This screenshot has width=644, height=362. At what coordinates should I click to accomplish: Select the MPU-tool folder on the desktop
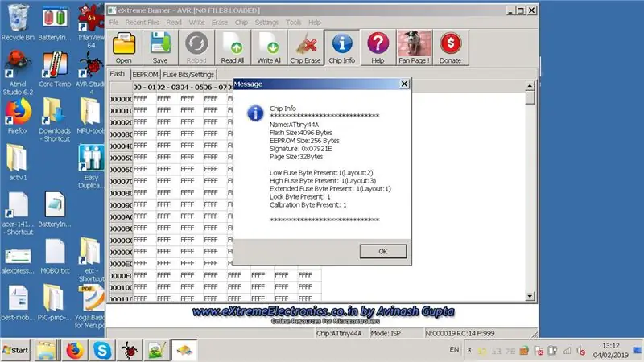pos(90,116)
